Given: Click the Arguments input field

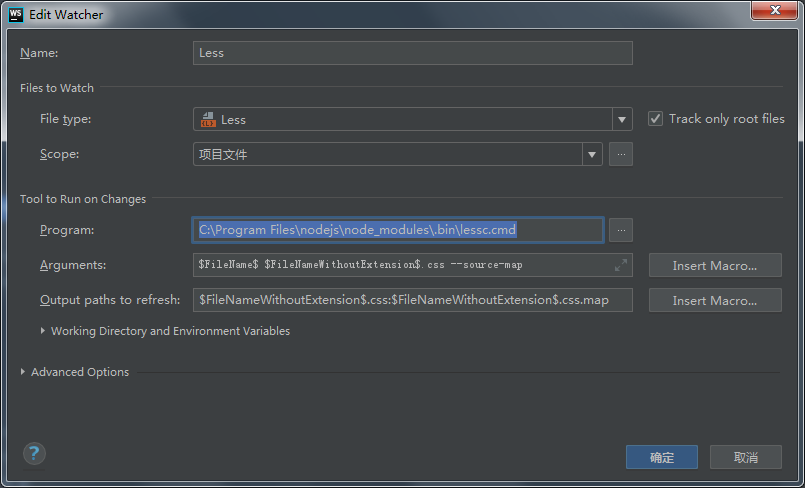Looking at the screenshot, I should [x=400, y=265].
